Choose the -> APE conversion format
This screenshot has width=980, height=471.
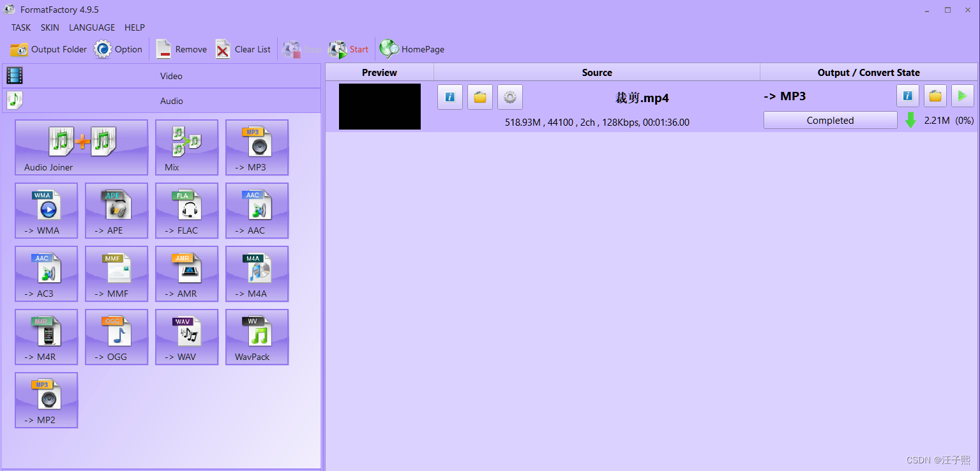116,211
